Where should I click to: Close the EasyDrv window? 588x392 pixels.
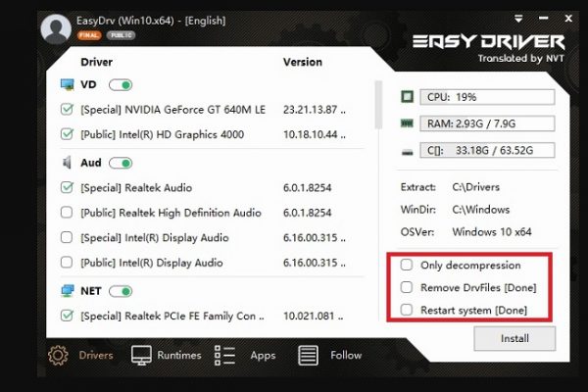[568, 18]
